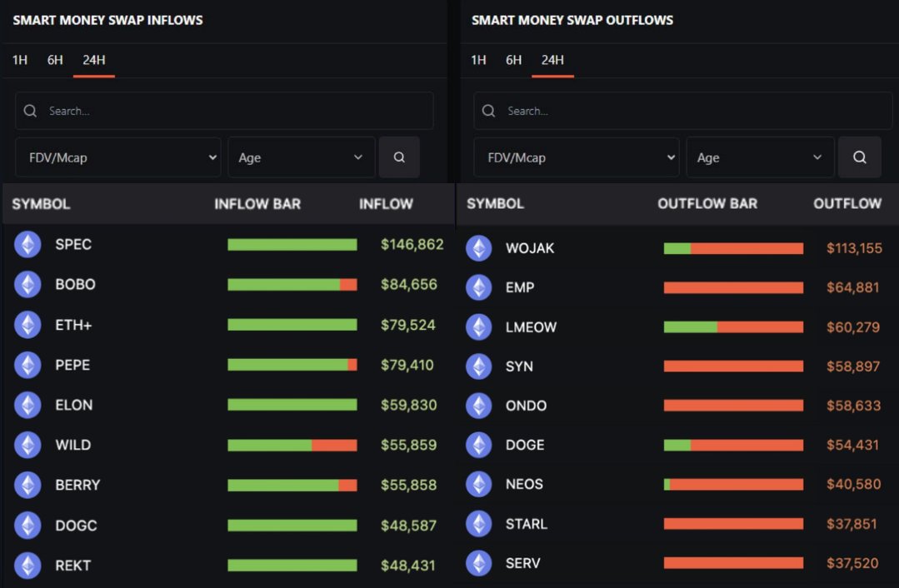Click the $48,431 inflow value
The image size is (899, 588).
click(x=408, y=566)
